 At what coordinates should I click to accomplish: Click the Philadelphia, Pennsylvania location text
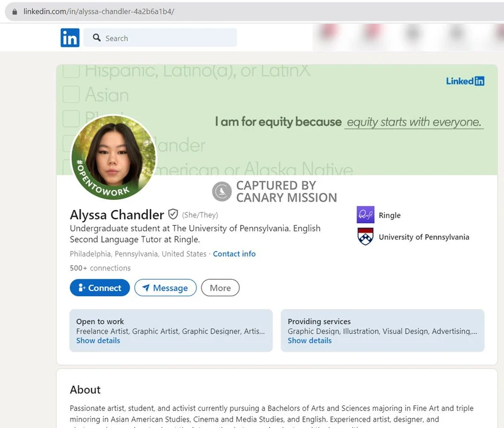tap(138, 254)
